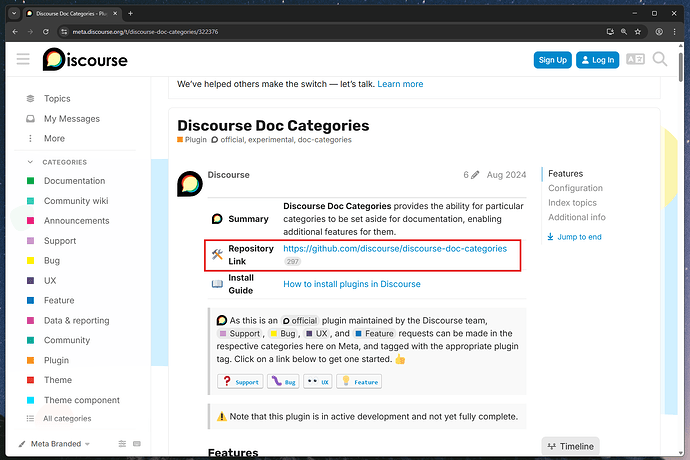Open the Theme component category
690x460 pixels.
coord(82,400)
